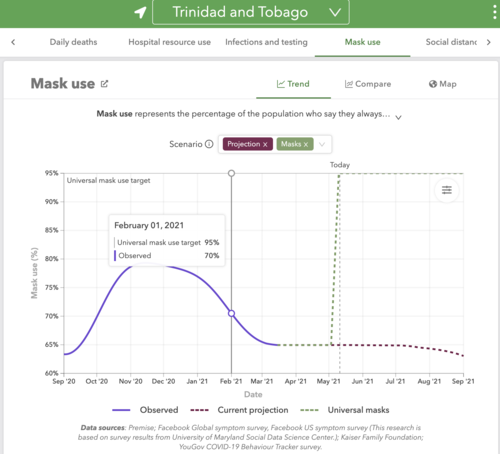This screenshot has height=454, width=500.
Task: Open Hospital resource use tab
Action: click(x=170, y=42)
